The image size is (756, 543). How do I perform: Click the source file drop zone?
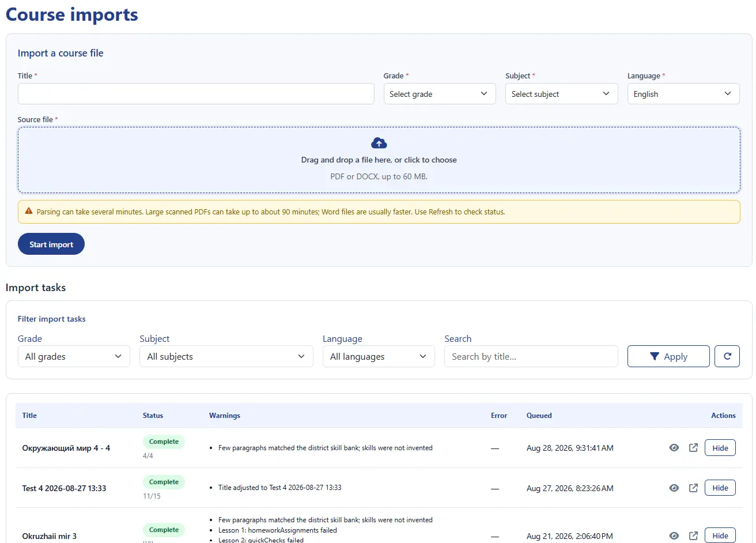(x=379, y=160)
